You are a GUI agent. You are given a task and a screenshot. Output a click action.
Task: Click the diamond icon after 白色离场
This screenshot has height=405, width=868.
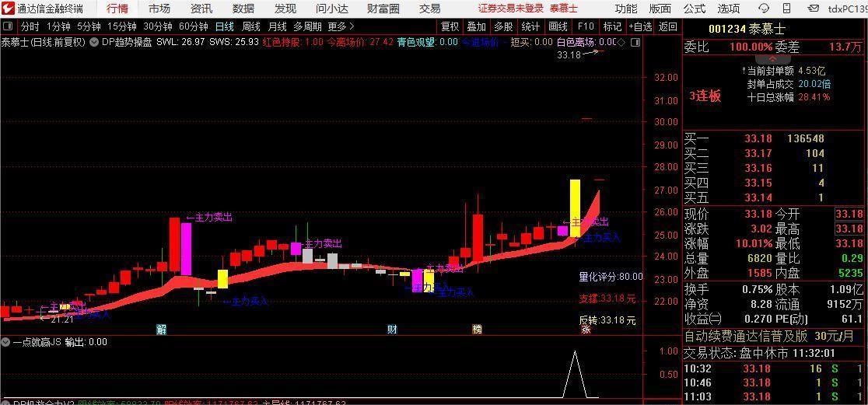click(621, 42)
